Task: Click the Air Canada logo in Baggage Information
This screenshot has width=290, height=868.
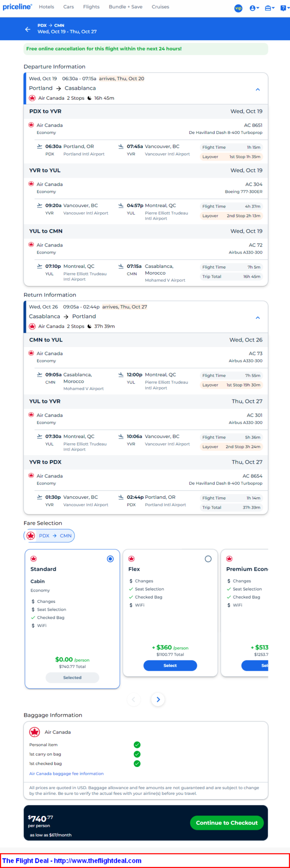Action: click(35, 732)
